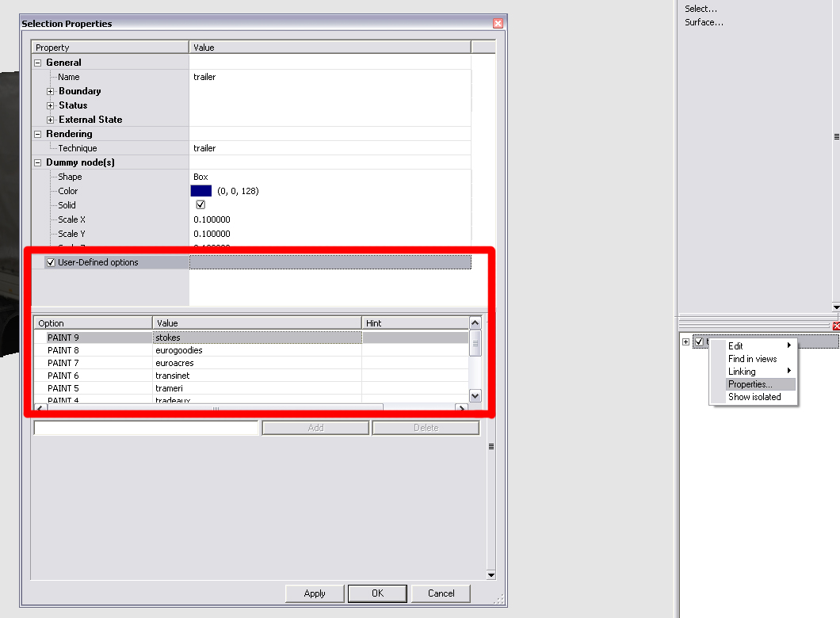The image size is (840, 618).
Task: Expand the Status property group
Action: click(51, 105)
